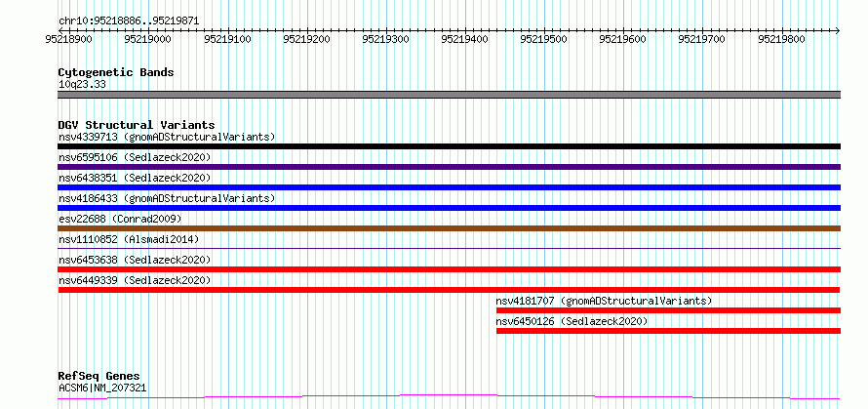
Task: Click ruler position 95219500
Action: (x=544, y=39)
